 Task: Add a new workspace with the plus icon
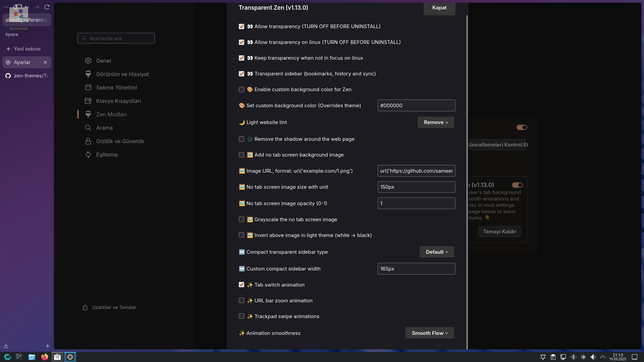click(48, 346)
